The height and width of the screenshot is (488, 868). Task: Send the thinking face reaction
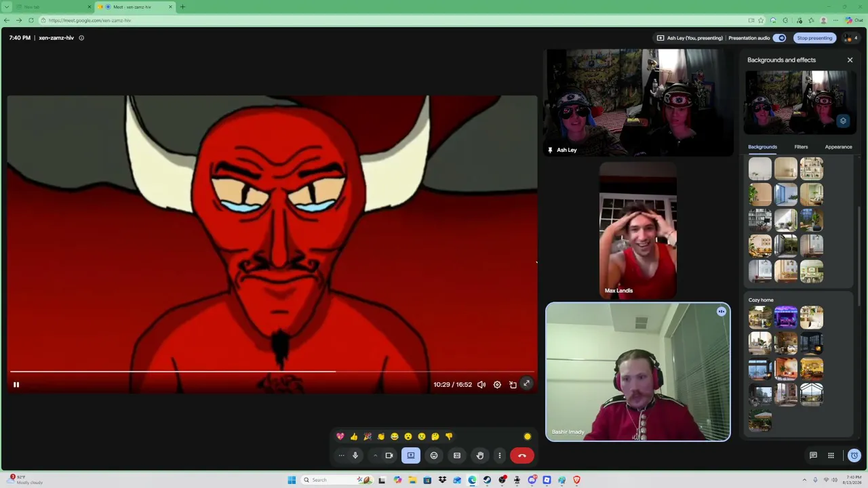tap(435, 436)
